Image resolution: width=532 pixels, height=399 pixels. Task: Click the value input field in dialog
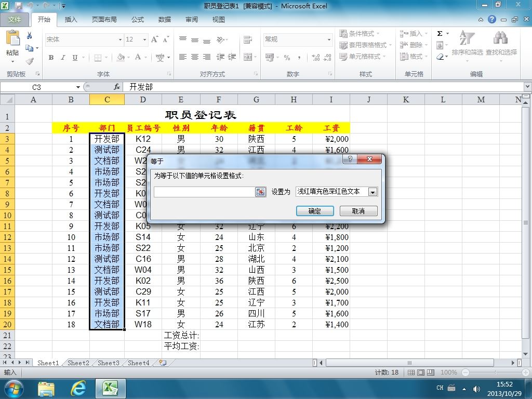[x=204, y=192]
